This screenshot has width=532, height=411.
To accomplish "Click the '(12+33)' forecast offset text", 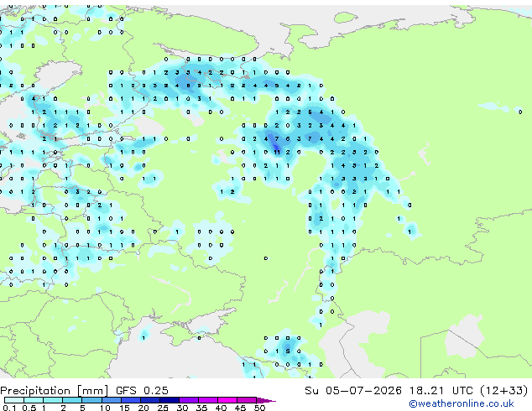I will tap(504, 390).
